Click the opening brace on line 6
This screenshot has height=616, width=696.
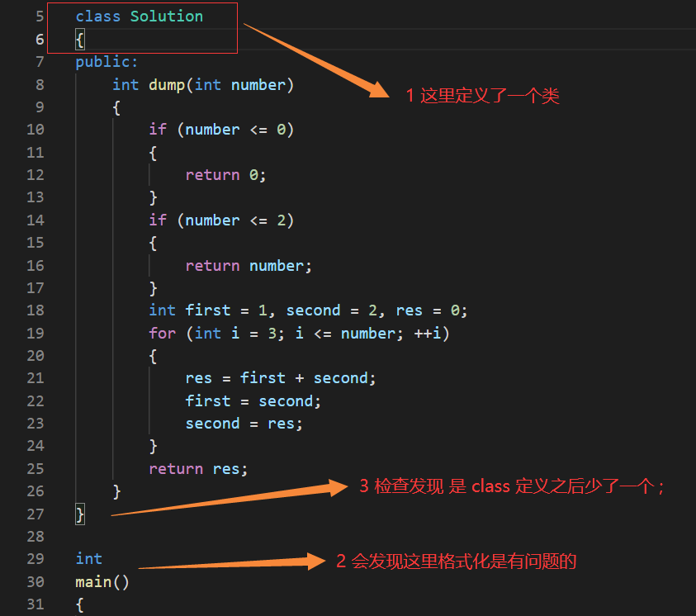[80, 40]
